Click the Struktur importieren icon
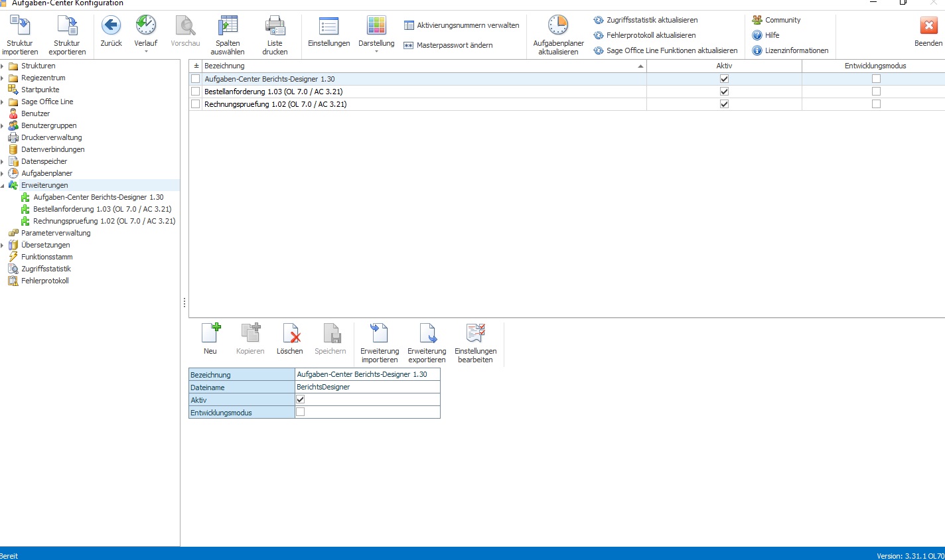The height and width of the screenshot is (560, 945). coord(20,26)
